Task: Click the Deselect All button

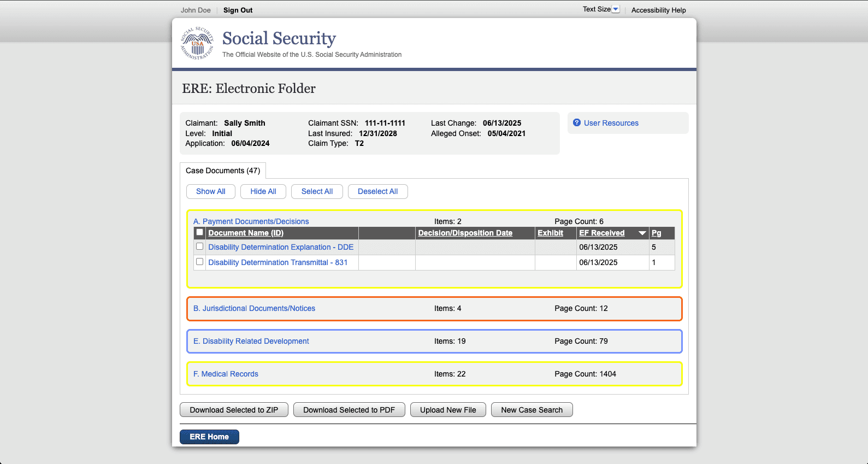Action: click(378, 191)
